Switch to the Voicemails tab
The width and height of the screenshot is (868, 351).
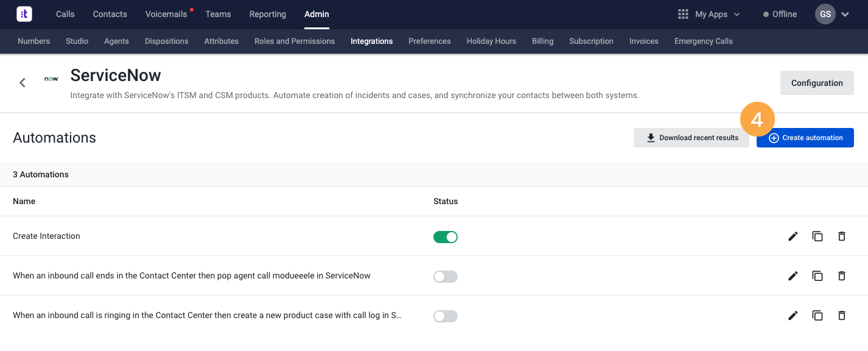point(166,14)
